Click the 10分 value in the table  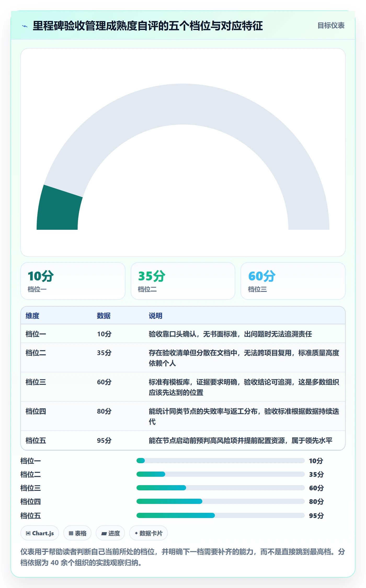pyautogui.click(x=104, y=334)
